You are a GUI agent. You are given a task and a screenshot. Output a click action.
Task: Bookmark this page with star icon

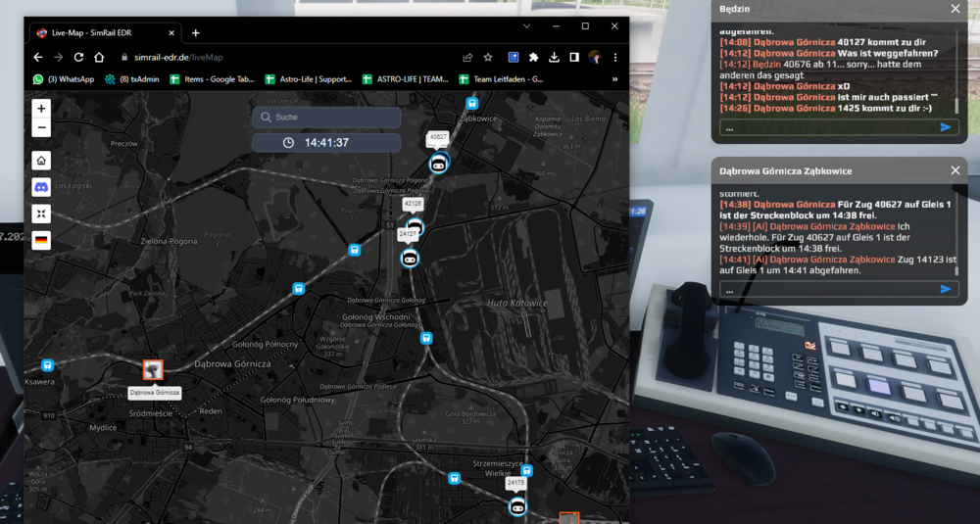click(x=488, y=57)
